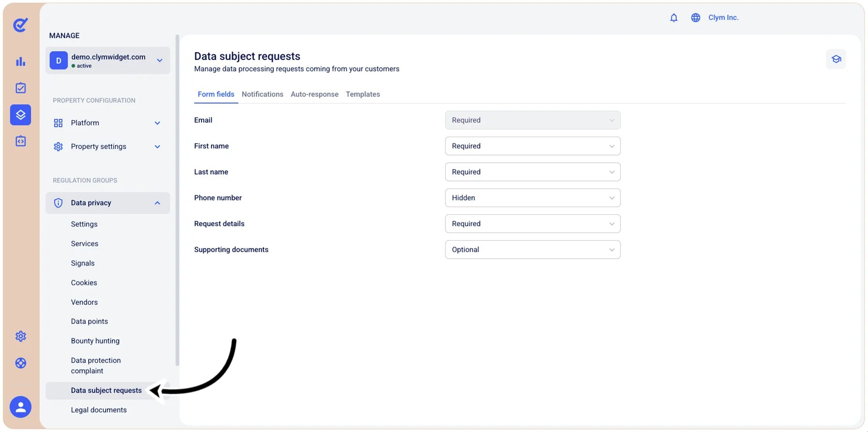Go to Settings under Data privacy
Screen dimensions: 868x432
[84, 224]
